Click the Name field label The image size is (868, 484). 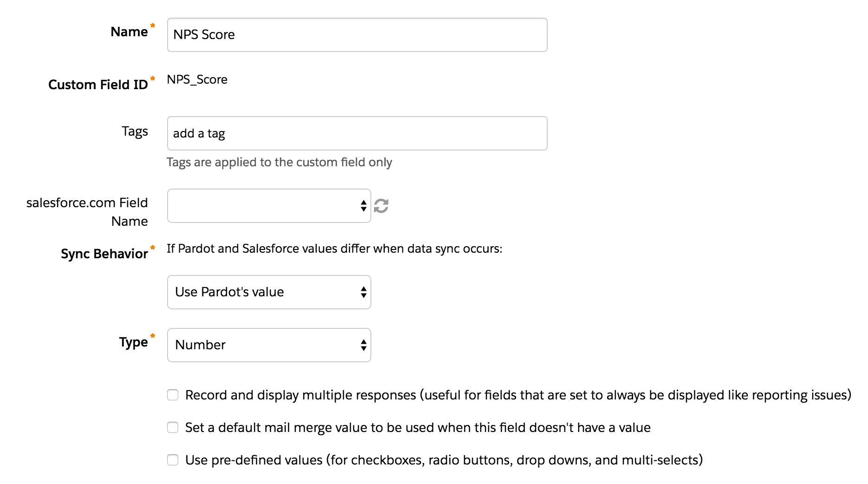[x=129, y=32]
